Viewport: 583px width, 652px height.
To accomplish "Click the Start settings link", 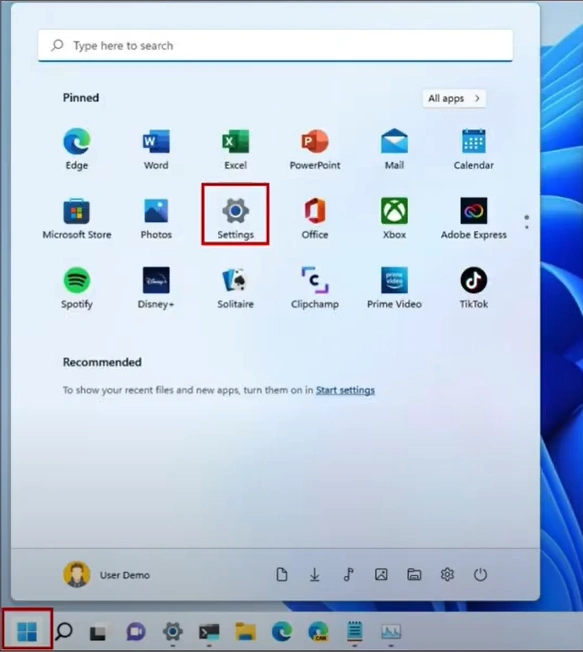I will (345, 390).
